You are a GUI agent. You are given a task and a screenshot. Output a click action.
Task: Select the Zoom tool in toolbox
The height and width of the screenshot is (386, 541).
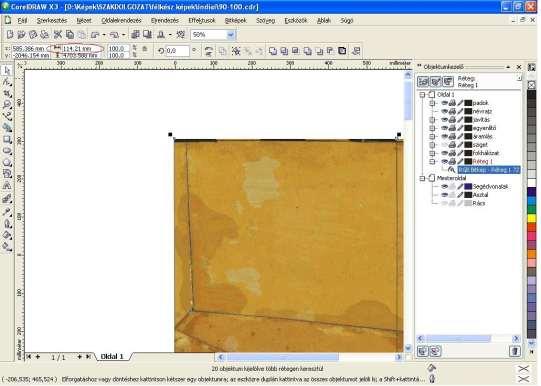pyautogui.click(x=7, y=105)
